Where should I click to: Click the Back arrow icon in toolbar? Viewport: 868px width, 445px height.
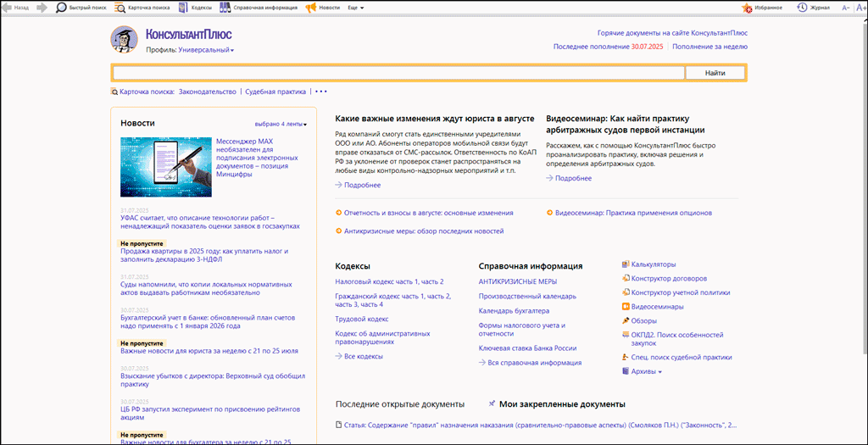(x=8, y=8)
